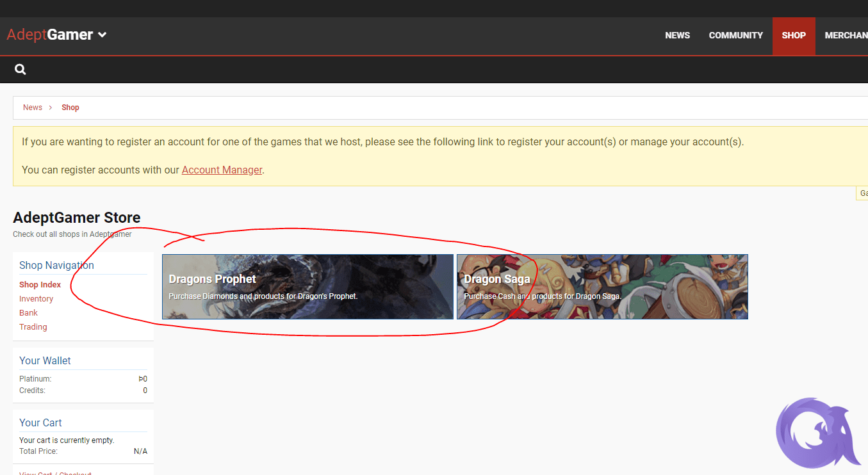Open Trading in shop navigation
This screenshot has width=868, height=475.
pyautogui.click(x=33, y=327)
